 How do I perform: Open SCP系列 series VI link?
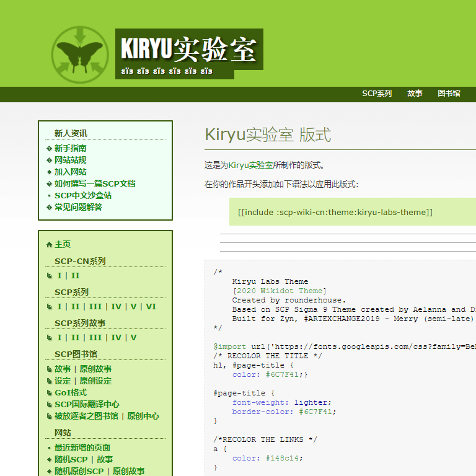(151, 307)
